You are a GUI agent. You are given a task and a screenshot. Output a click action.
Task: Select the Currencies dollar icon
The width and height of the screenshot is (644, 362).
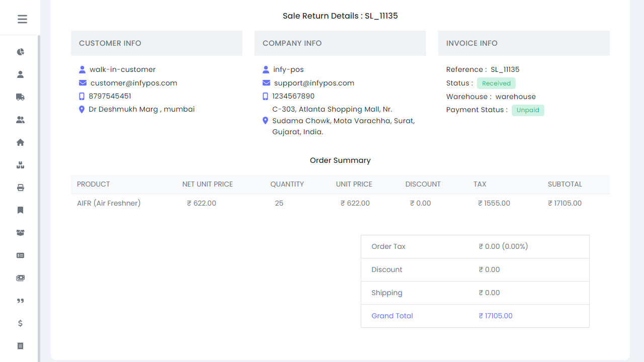pyautogui.click(x=20, y=323)
